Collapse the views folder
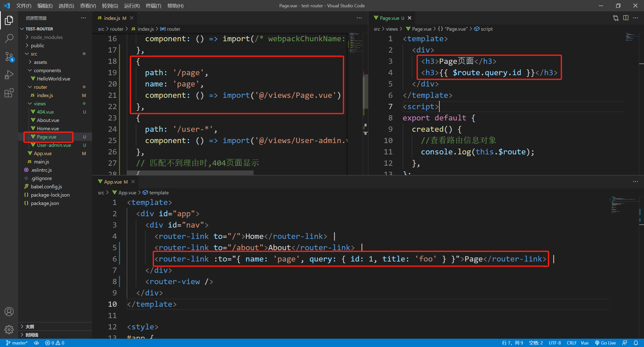Image resolution: width=644 pixels, height=347 pixels. coord(39,104)
